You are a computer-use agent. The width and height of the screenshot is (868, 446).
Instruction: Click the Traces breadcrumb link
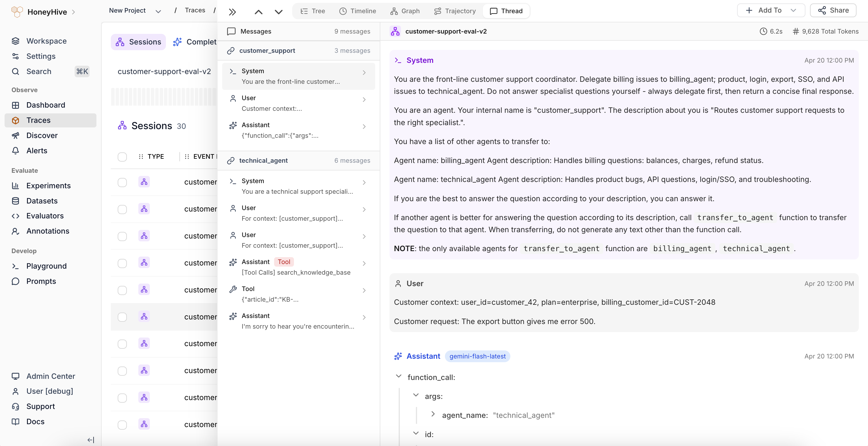pos(195,10)
